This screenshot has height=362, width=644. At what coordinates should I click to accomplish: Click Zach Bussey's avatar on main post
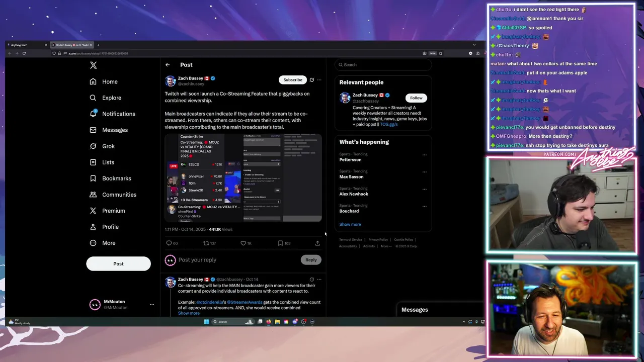(171, 81)
